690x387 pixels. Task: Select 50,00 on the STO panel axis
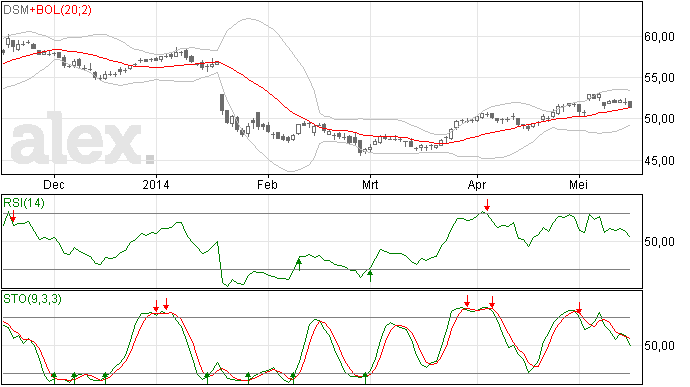tap(659, 346)
